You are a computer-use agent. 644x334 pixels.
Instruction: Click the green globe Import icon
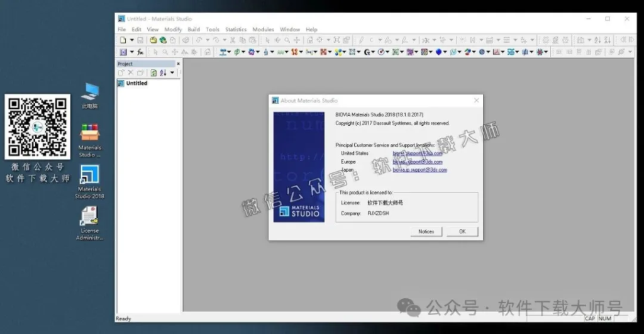(x=163, y=40)
